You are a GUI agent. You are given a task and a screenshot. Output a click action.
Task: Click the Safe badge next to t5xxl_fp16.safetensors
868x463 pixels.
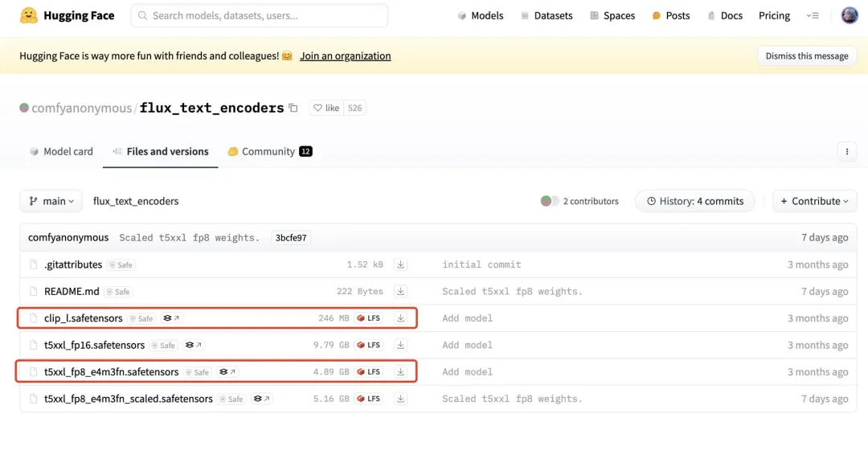point(164,346)
